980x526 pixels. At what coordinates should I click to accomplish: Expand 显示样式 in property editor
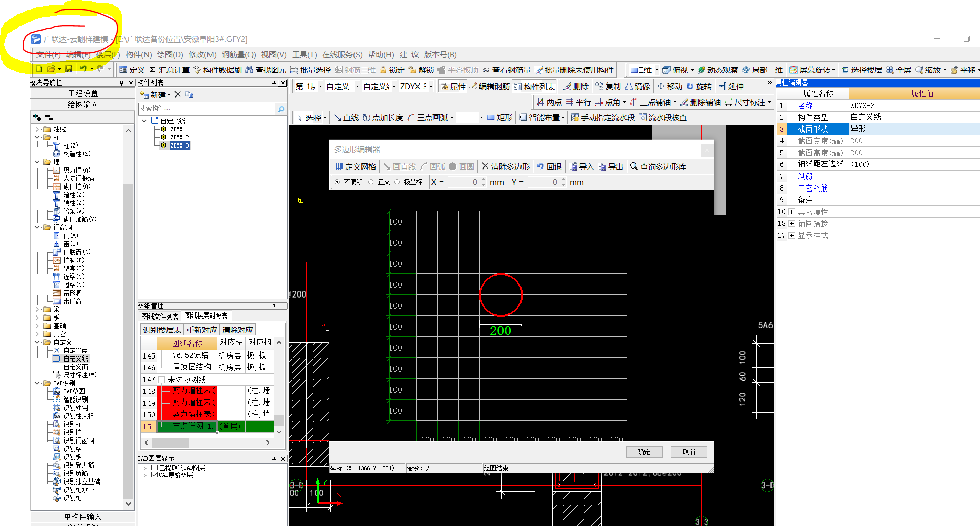(791, 235)
